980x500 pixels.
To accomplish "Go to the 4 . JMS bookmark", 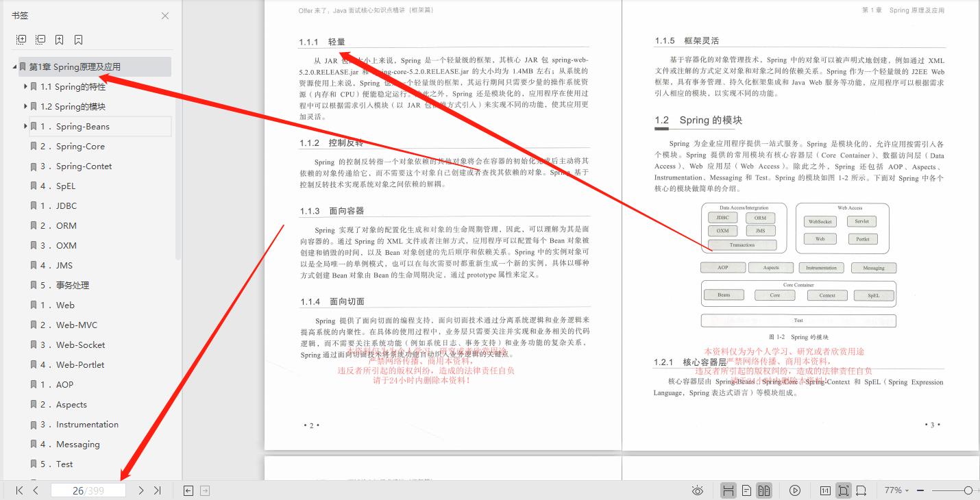I will pyautogui.click(x=56, y=266).
